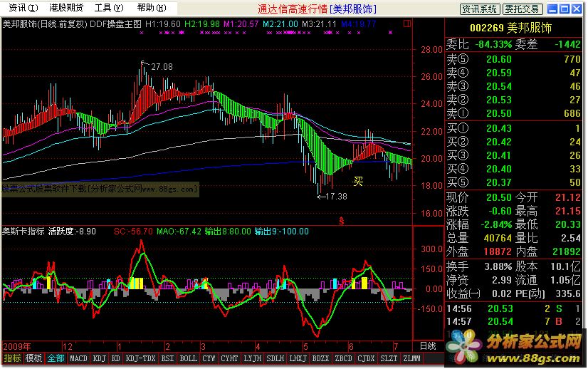Click the 27.08 high price label
Image resolution: width=588 pixels, height=369 pixels.
click(162, 67)
